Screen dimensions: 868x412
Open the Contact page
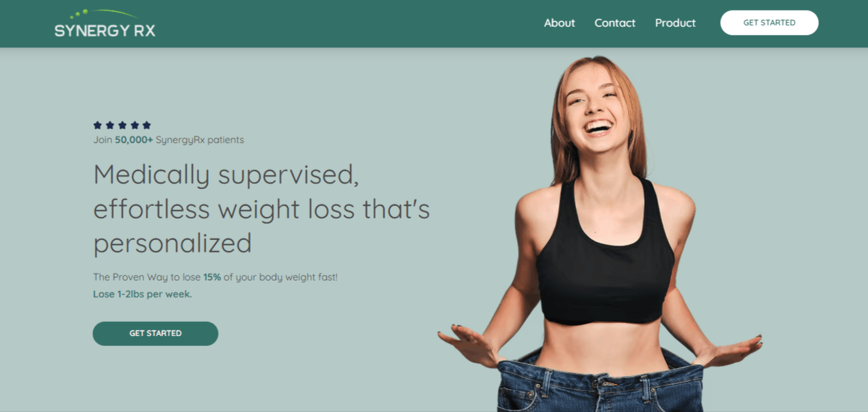pyautogui.click(x=615, y=23)
